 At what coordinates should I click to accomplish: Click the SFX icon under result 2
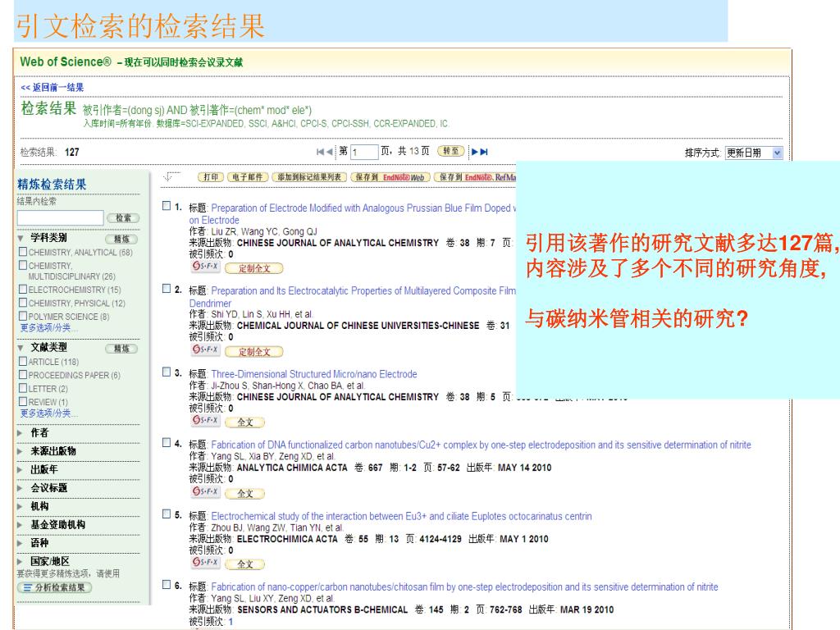(x=205, y=351)
